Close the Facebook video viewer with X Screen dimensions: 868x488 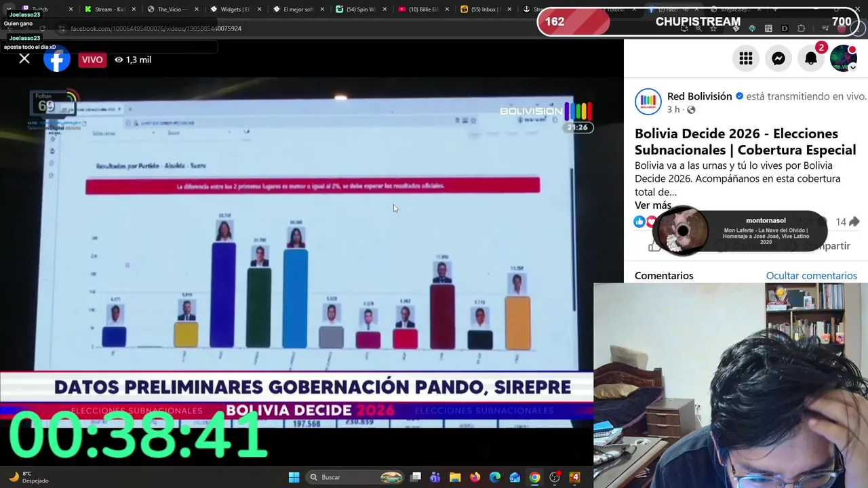point(24,59)
